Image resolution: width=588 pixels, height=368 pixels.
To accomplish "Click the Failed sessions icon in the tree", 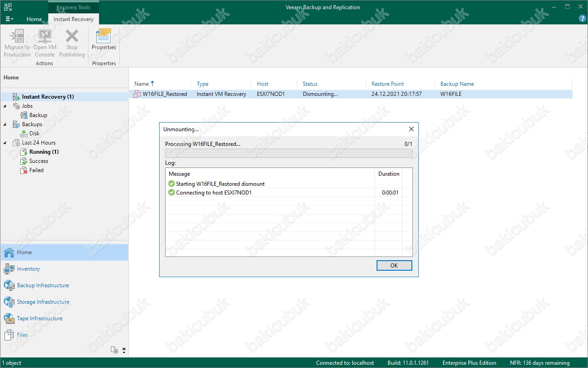I will click(24, 170).
